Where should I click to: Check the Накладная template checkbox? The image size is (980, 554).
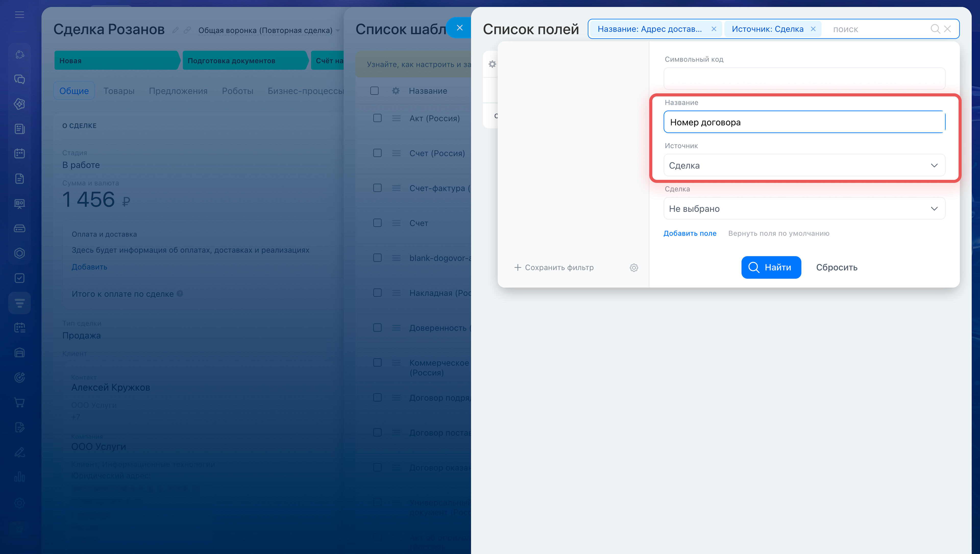377,293
